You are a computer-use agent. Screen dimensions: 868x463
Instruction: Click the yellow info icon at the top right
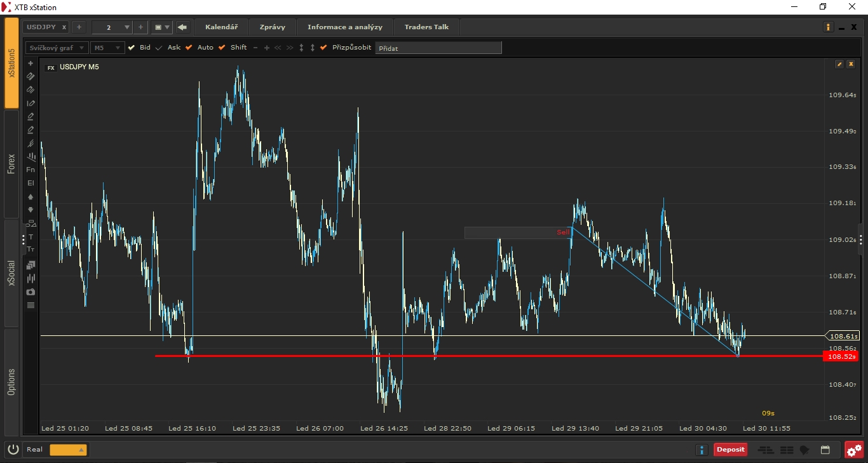click(x=828, y=27)
